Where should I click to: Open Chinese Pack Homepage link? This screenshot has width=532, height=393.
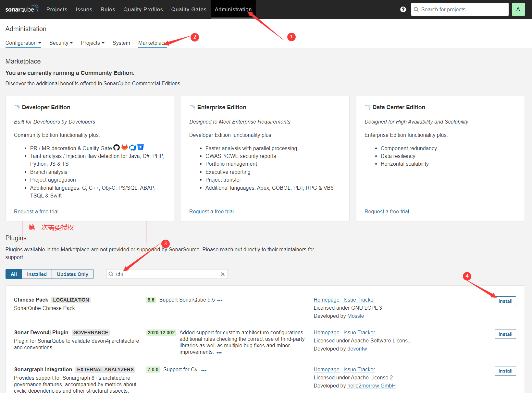(x=327, y=300)
